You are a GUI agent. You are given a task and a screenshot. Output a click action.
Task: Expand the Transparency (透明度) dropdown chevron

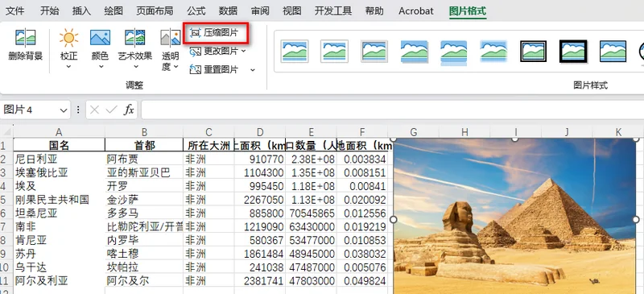coord(175,66)
